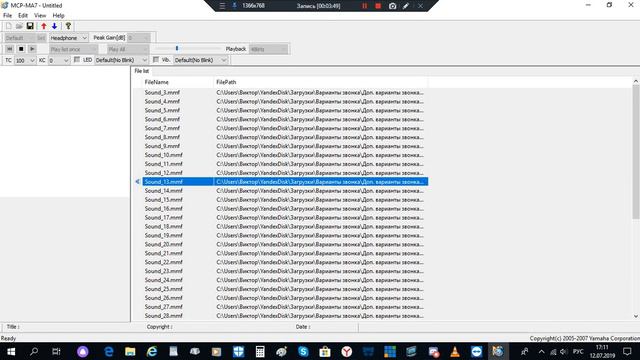Open the Windows Start menu
This screenshot has width=640, height=360.
[x=11, y=351]
